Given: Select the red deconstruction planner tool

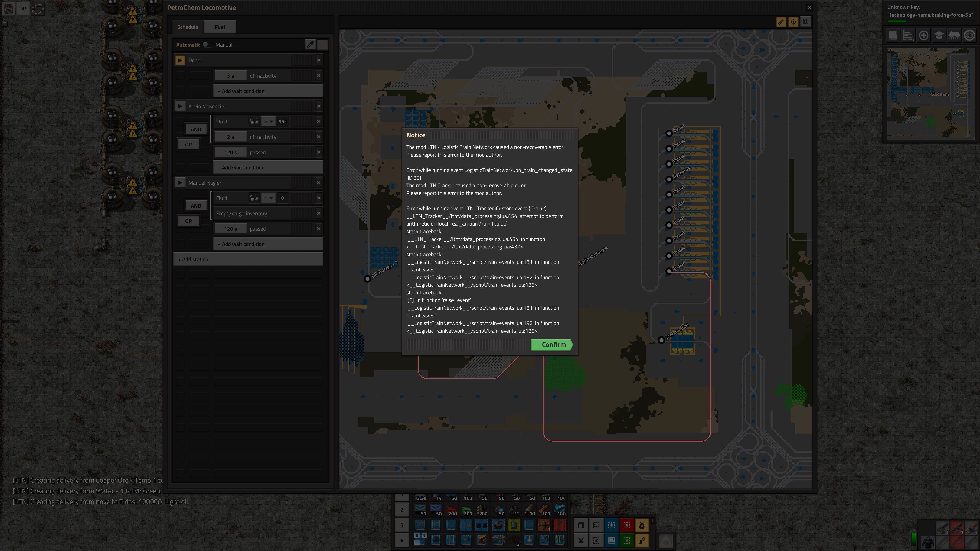Looking at the screenshot, I should point(627,525).
